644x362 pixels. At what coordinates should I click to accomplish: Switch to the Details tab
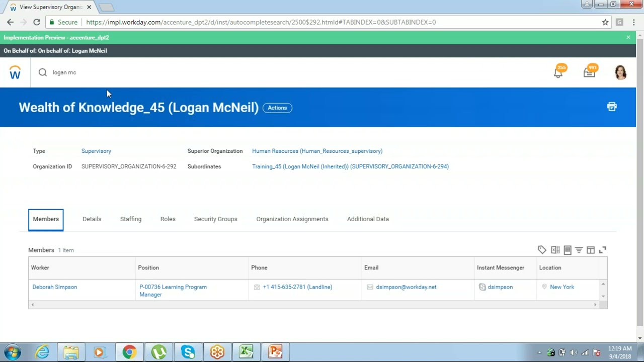[92, 219]
